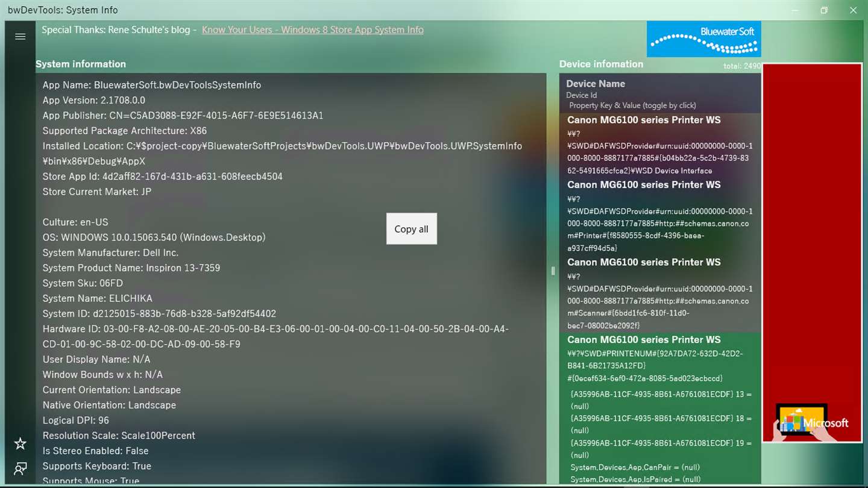Viewport: 868px width, 488px height.
Task: Click the System.Devices.Aep.CanPair property line
Action: (x=635, y=468)
